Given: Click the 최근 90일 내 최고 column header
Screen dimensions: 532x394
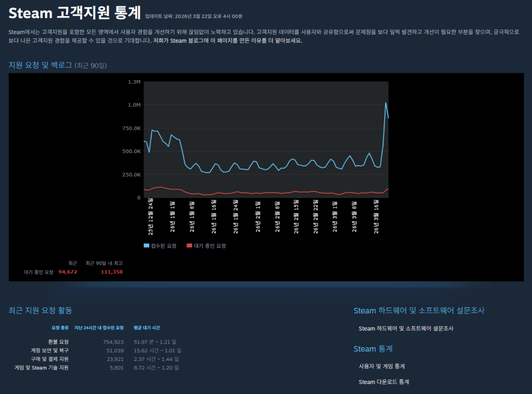Looking at the screenshot, I should coord(104,263).
